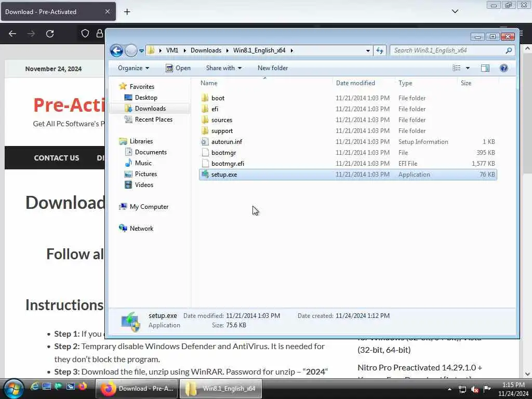The image size is (532, 399).
Task: Click the taskbar clock 1:15 PM
Action: point(513,385)
